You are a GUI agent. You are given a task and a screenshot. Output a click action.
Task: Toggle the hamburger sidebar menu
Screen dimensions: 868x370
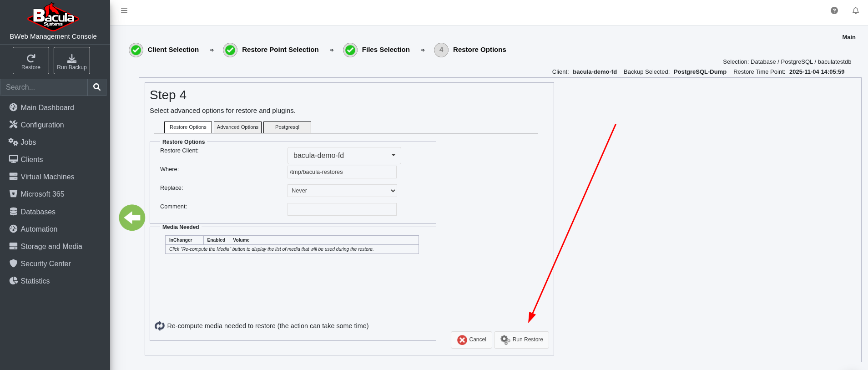(x=124, y=10)
